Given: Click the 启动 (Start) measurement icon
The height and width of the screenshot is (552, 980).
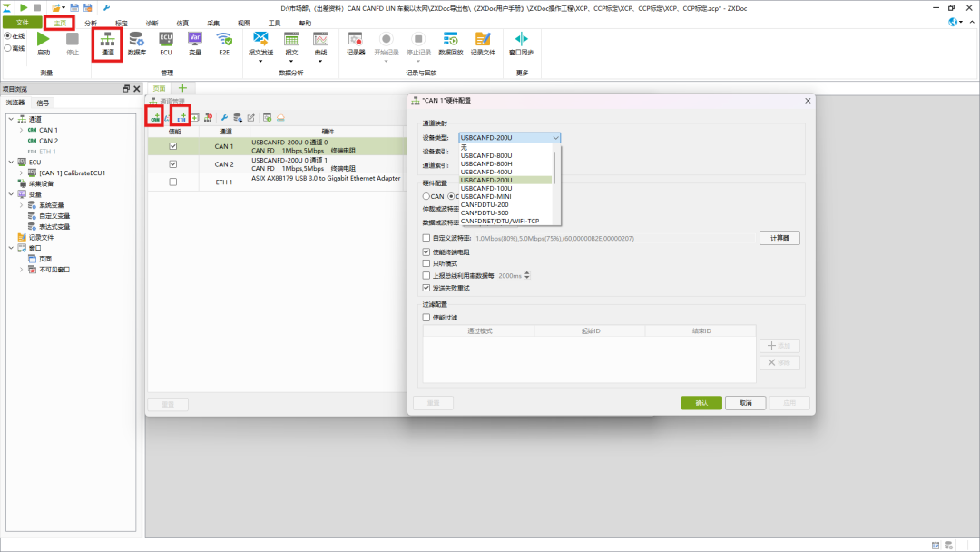Looking at the screenshot, I should (x=44, y=40).
